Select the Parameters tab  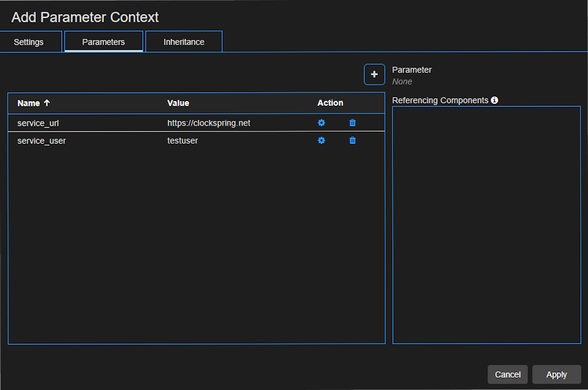(103, 42)
